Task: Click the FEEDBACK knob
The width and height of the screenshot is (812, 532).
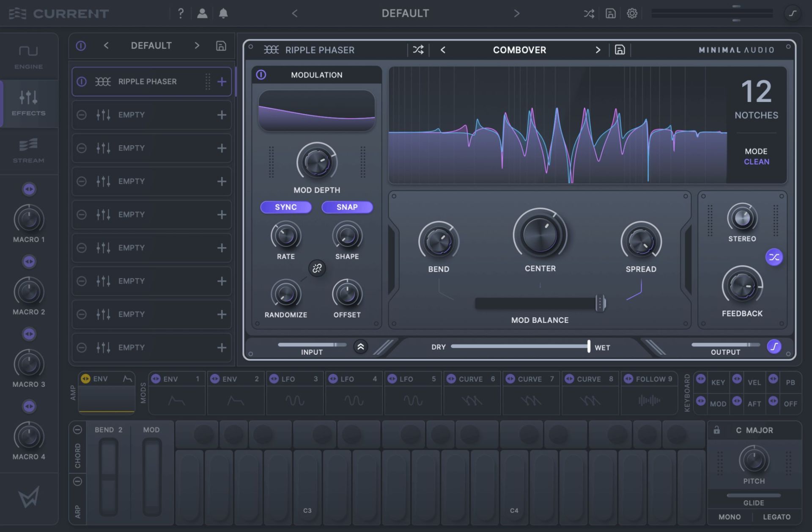Action: coord(742,287)
